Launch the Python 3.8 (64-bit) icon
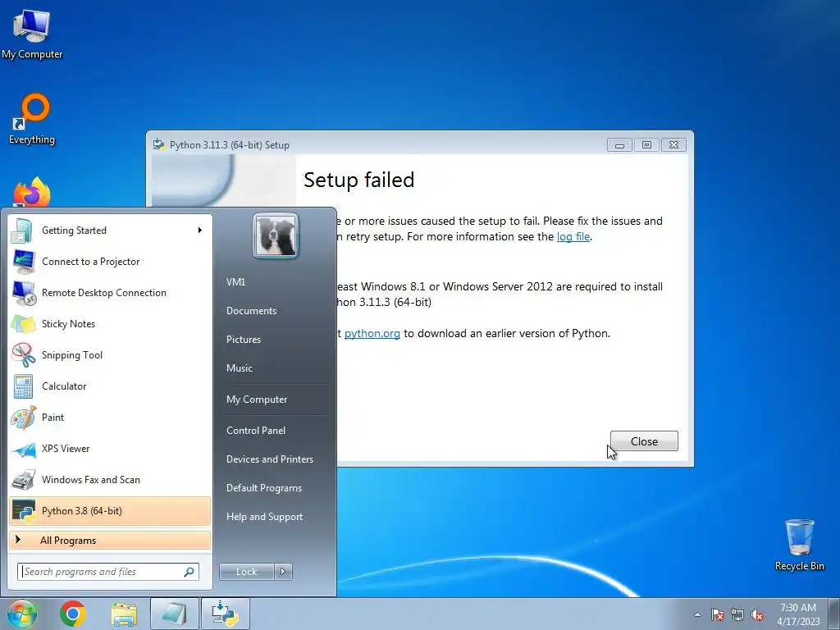The image size is (840, 630). [x=22, y=510]
